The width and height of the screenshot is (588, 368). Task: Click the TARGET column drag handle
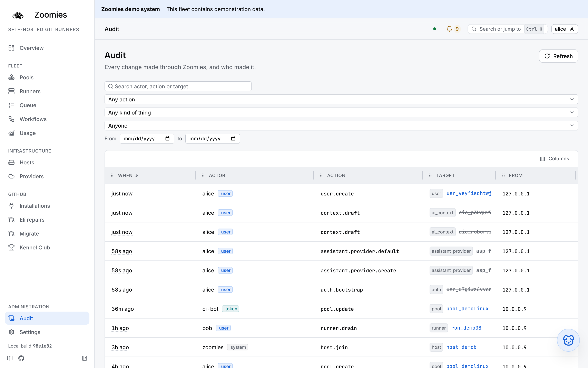[430, 175]
